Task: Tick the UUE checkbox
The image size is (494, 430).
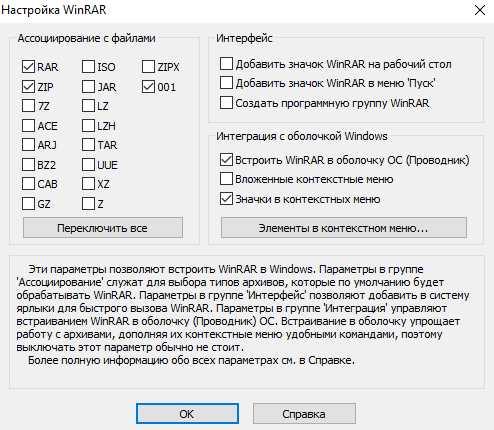Action: tap(88, 165)
